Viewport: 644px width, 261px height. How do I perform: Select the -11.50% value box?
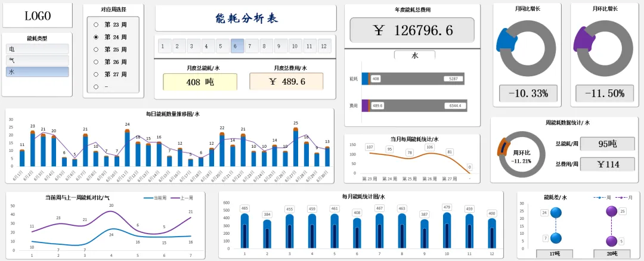605,94
